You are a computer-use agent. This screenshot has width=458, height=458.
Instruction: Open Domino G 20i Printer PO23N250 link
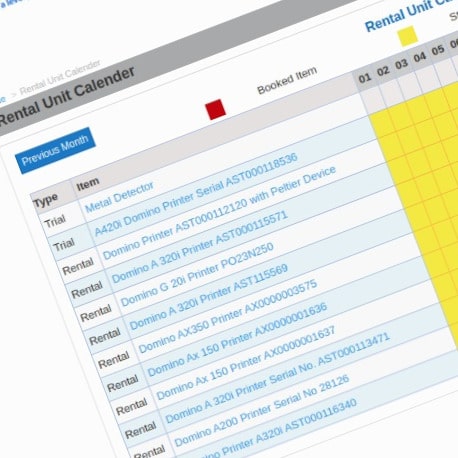197,274
